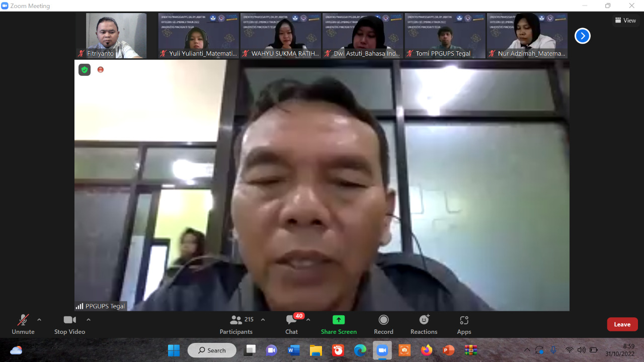Unmute the microphone
This screenshot has width=644, height=362.
[23, 324]
